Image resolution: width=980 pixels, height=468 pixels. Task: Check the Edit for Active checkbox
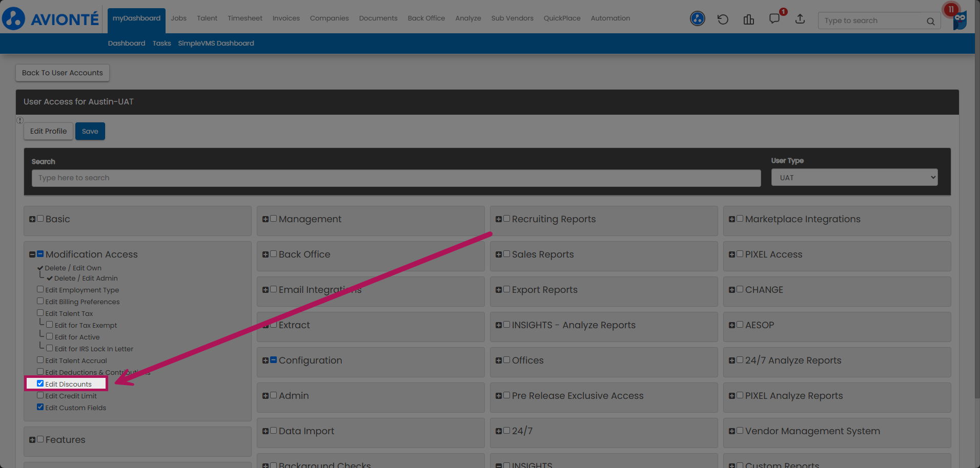[x=50, y=336]
